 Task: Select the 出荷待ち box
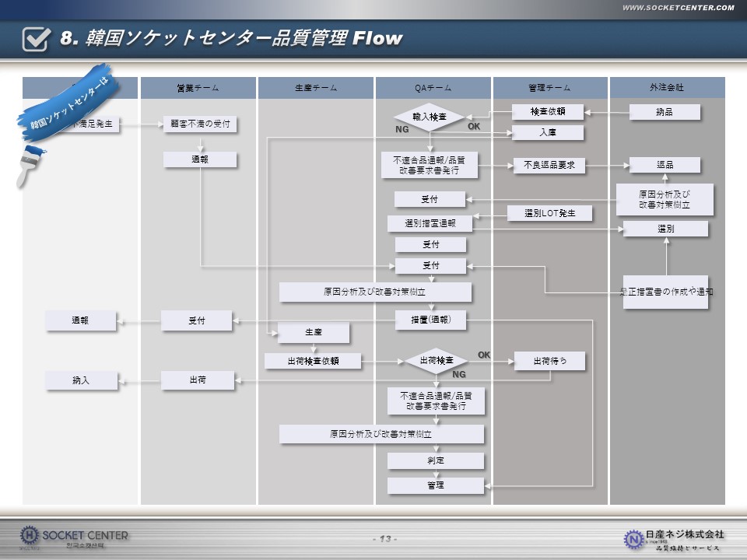click(x=549, y=361)
